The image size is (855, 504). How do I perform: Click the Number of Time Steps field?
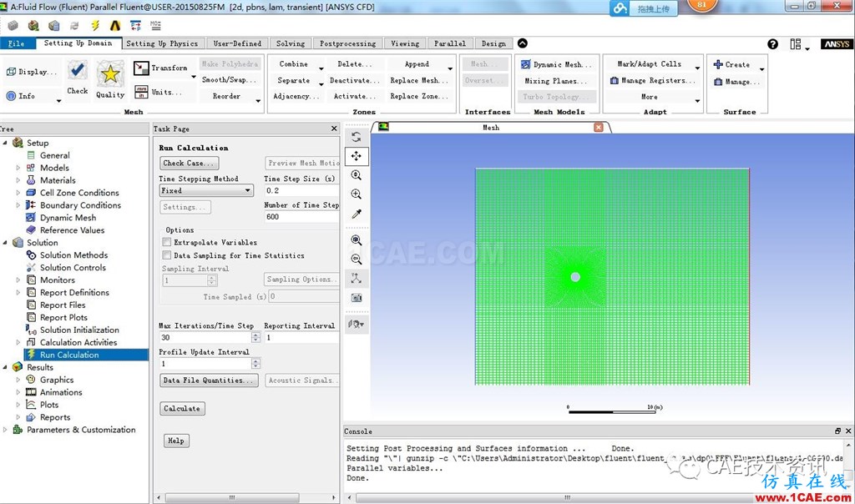pos(301,217)
